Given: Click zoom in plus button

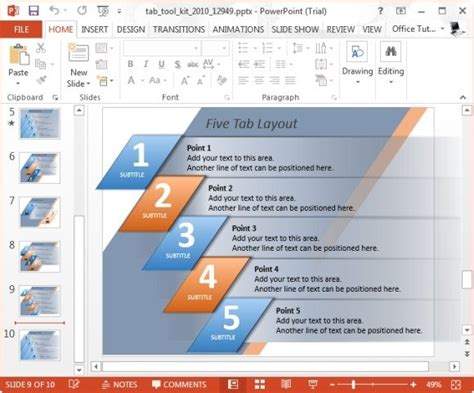Looking at the screenshot, I should click(x=413, y=385).
